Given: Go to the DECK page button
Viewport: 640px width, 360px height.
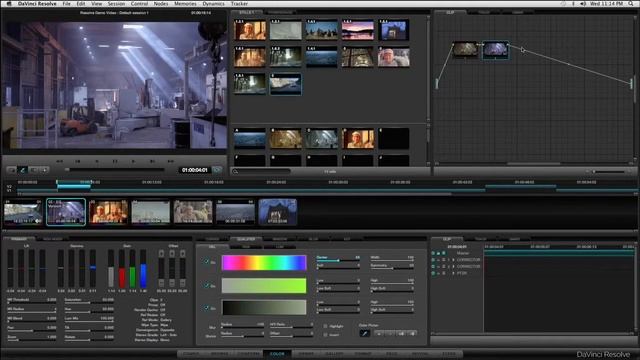Looking at the screenshot, I should pyautogui.click(x=391, y=354).
